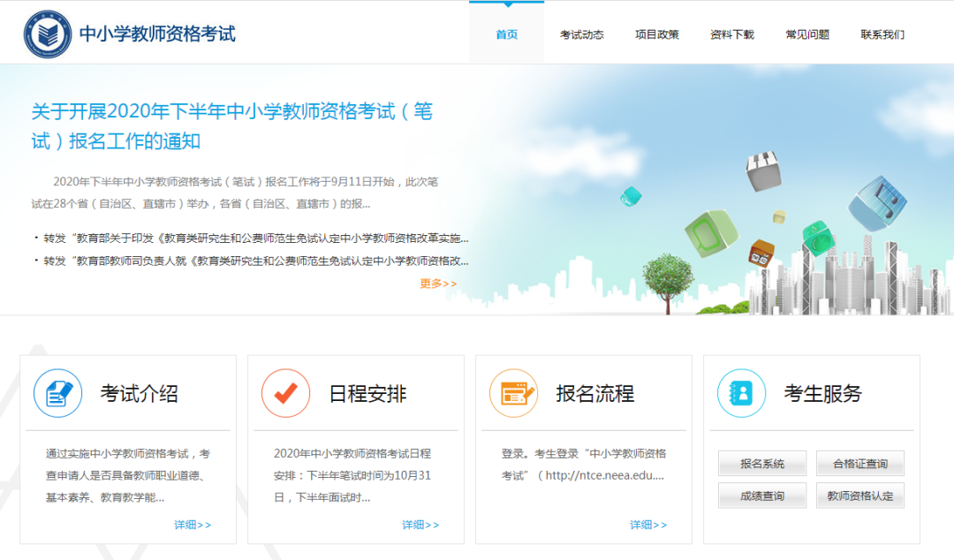Click the 考生服务 contact book icon
This screenshot has height=560, width=954.
point(742,393)
